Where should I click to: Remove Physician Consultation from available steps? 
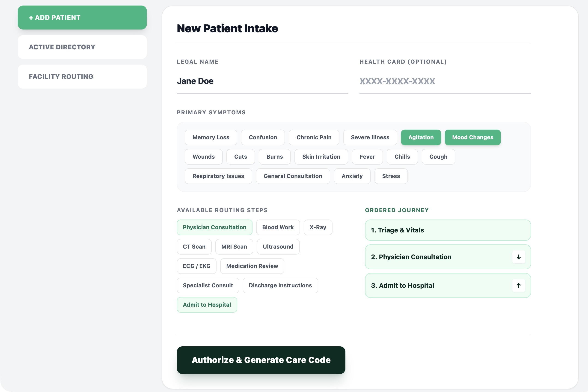click(x=214, y=227)
